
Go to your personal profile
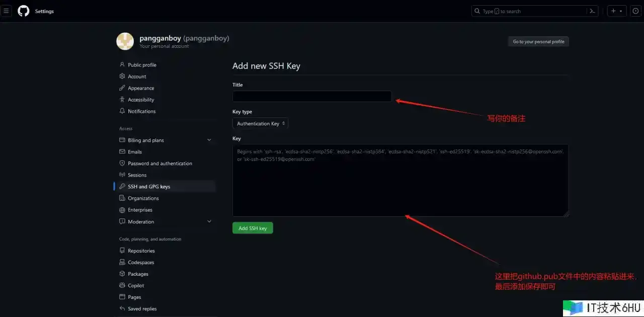[538, 41]
